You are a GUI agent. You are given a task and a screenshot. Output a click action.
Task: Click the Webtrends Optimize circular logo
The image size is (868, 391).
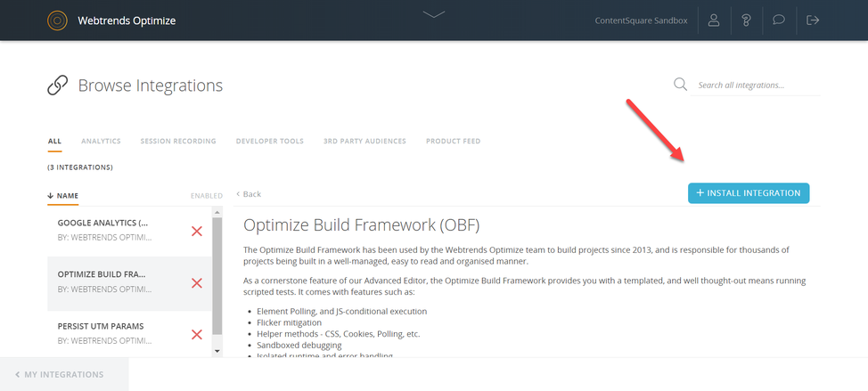pos(58,20)
